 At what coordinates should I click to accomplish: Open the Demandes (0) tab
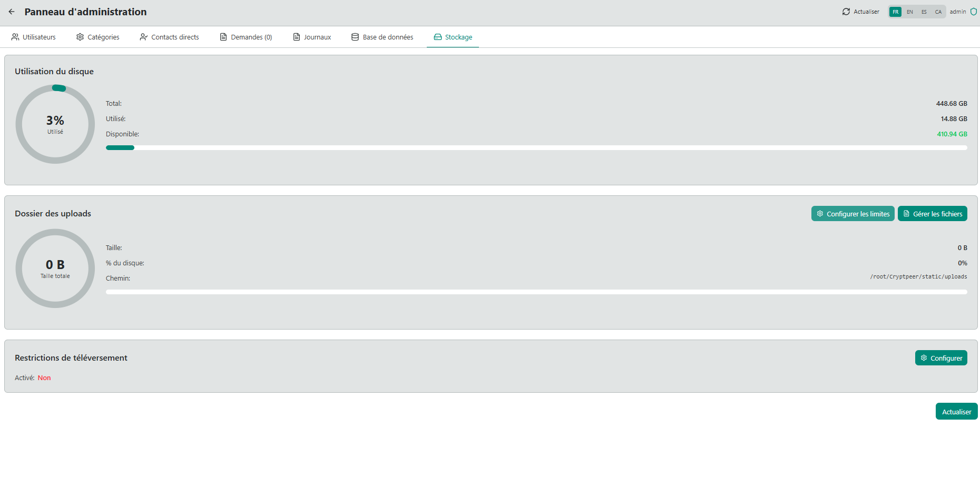coord(246,37)
